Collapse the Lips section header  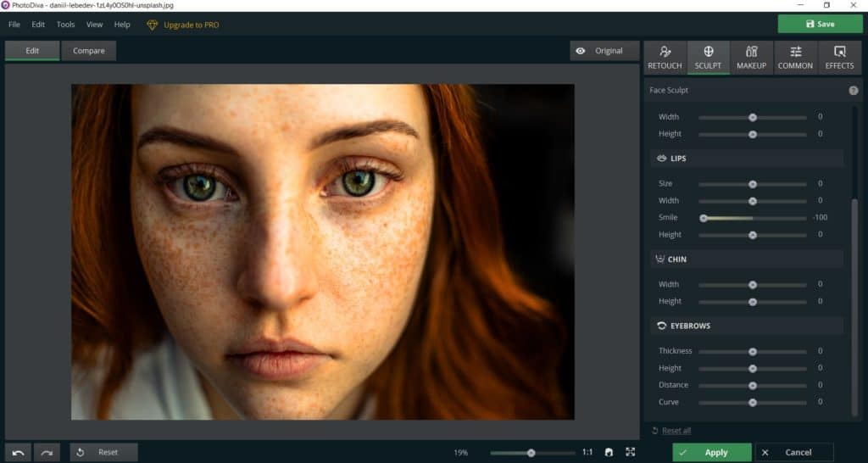678,159
